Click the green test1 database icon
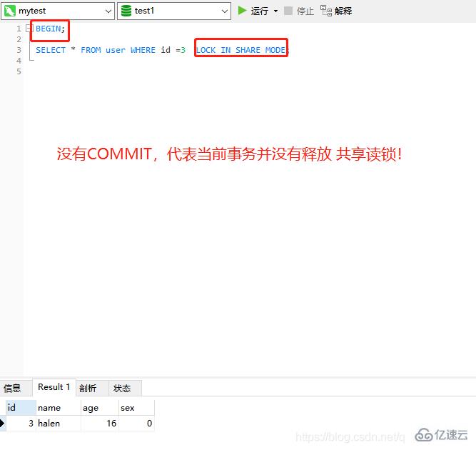This screenshot has height=450, width=476. (x=126, y=11)
